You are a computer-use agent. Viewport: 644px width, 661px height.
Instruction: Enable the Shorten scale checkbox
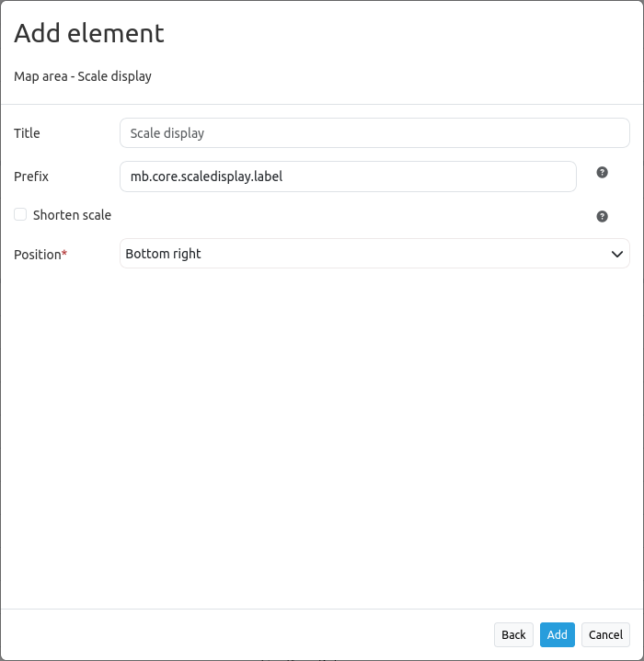(x=20, y=214)
